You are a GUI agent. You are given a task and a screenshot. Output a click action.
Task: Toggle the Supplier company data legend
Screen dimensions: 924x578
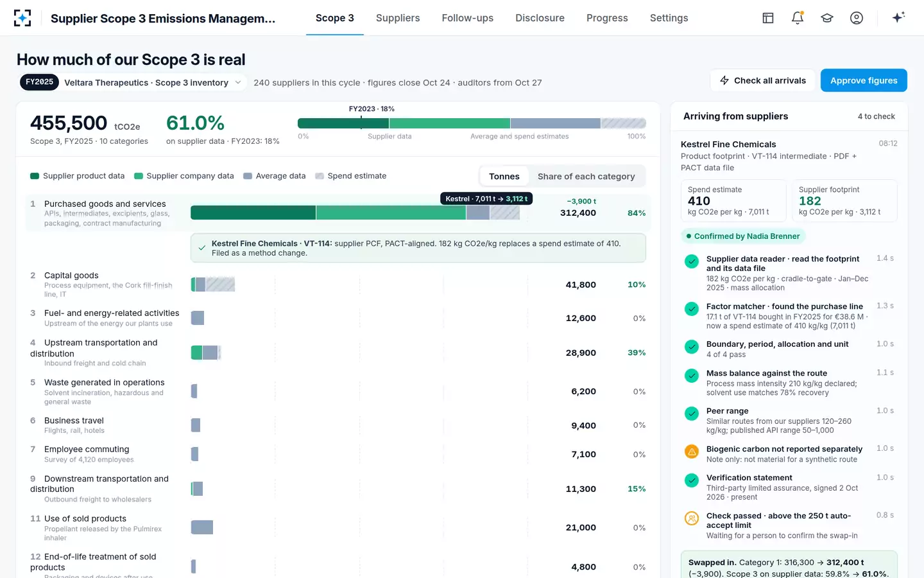pyautogui.click(x=184, y=176)
